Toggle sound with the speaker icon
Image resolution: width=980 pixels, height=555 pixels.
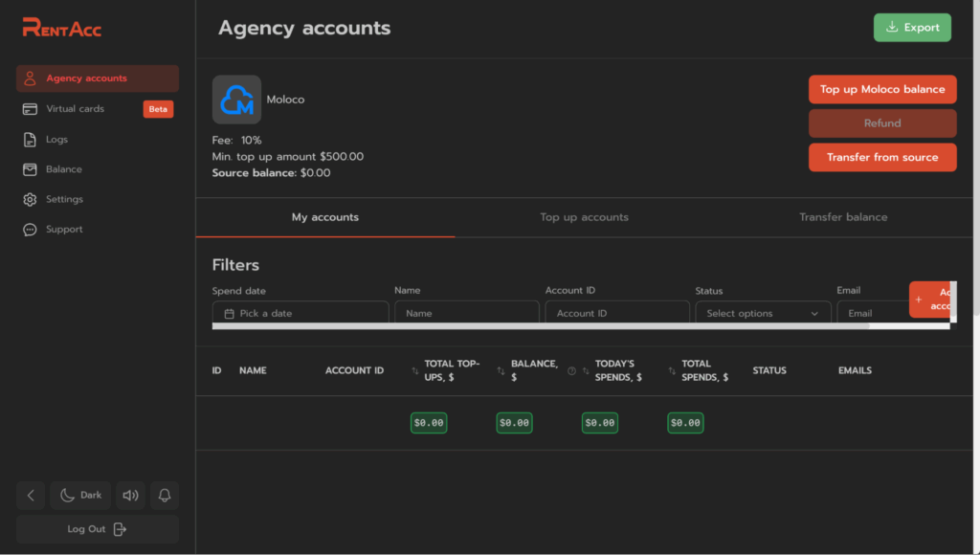pos(130,495)
